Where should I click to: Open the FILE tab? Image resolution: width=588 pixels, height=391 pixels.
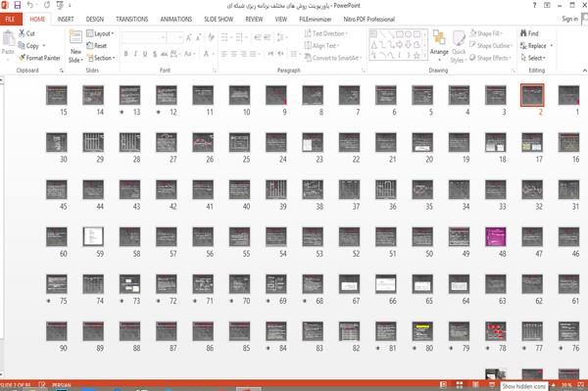tap(10, 20)
